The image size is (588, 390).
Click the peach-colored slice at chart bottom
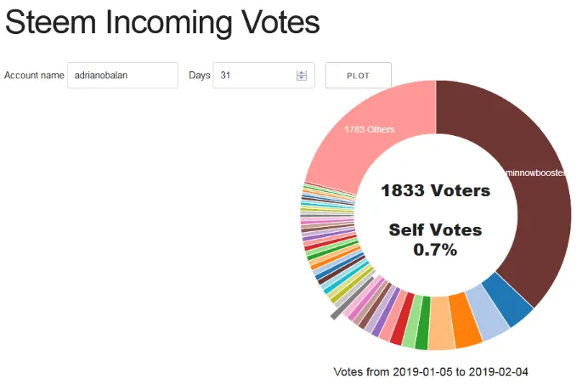[x=441, y=323]
